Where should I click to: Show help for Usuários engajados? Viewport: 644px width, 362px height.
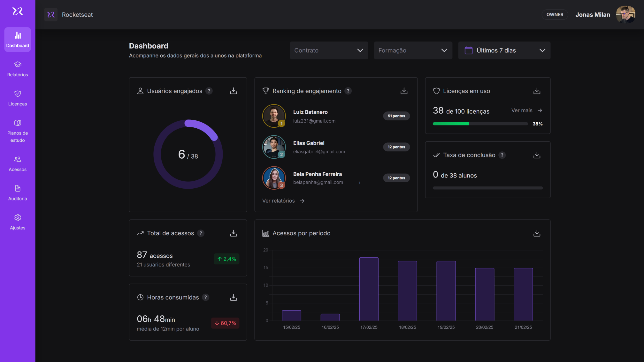pyautogui.click(x=209, y=91)
